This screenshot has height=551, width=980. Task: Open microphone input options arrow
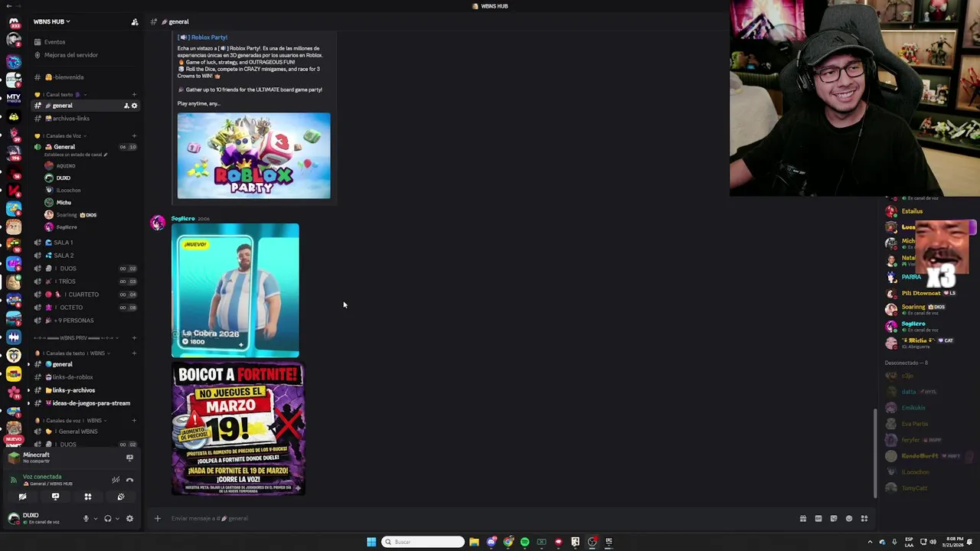pyautogui.click(x=95, y=518)
